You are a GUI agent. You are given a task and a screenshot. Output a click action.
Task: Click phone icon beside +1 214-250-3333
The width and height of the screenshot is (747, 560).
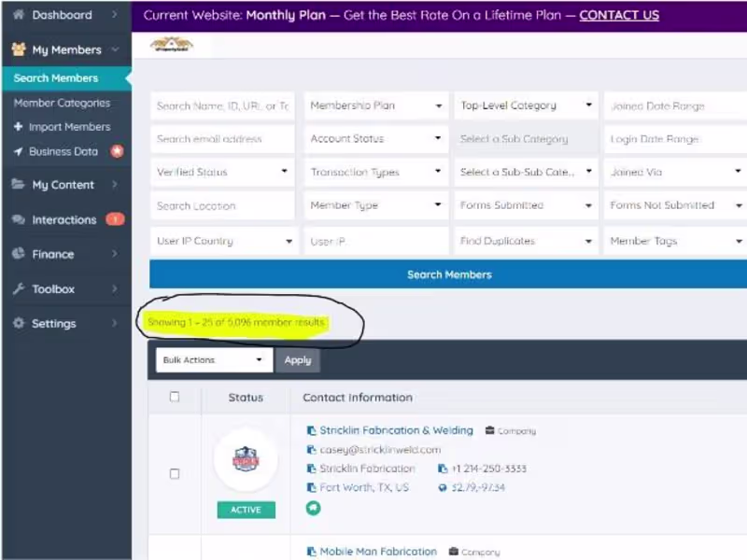pyautogui.click(x=442, y=469)
